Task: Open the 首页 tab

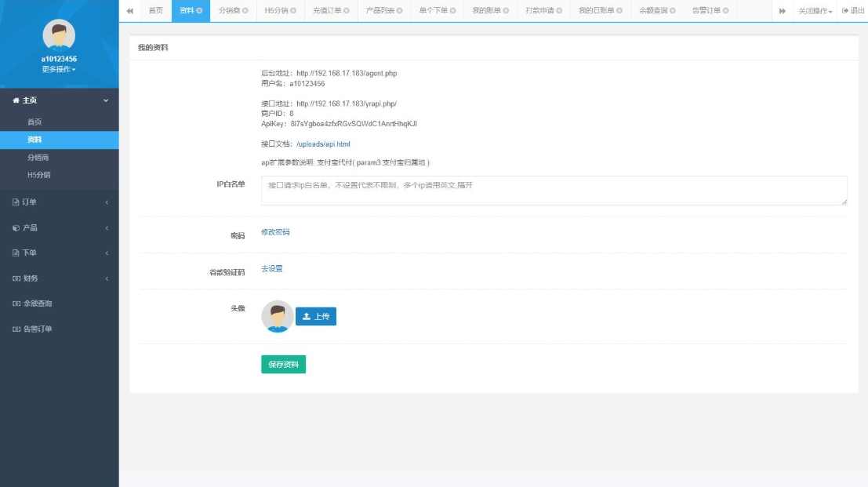Action: pyautogui.click(x=155, y=11)
